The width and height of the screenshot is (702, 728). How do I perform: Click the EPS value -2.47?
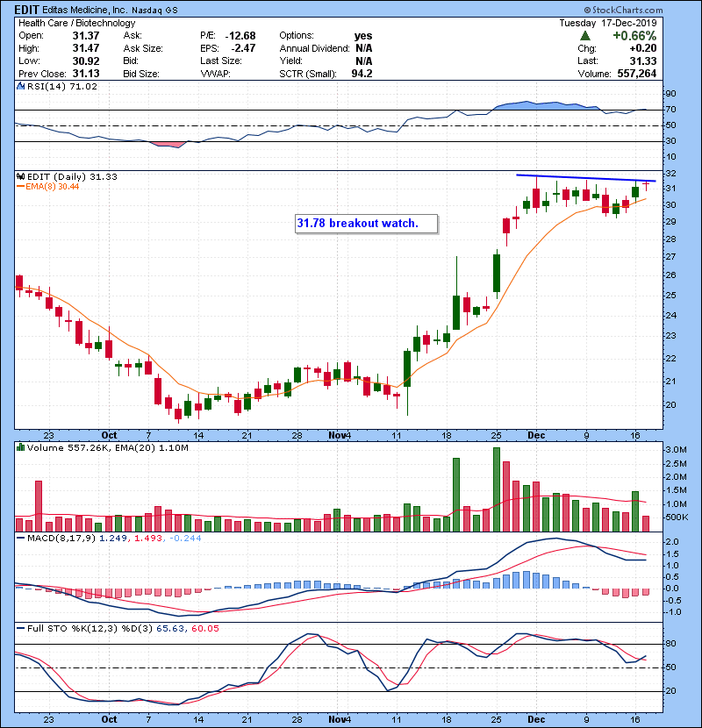243,48
